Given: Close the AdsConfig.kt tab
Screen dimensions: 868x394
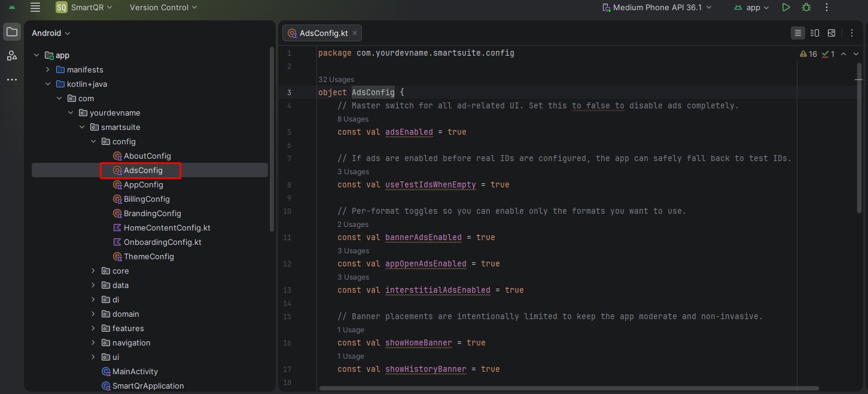Looking at the screenshot, I should [355, 33].
